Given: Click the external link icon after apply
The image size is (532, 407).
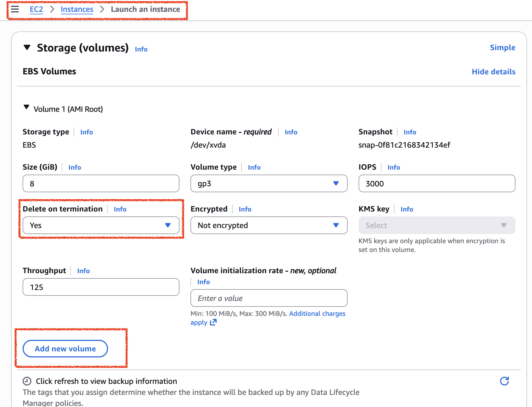Looking at the screenshot, I should [x=213, y=322].
